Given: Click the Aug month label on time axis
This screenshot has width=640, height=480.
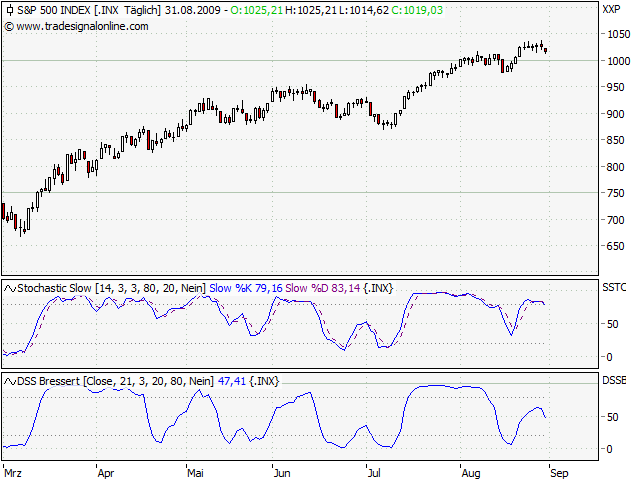Looking at the screenshot, I should click(x=471, y=473).
